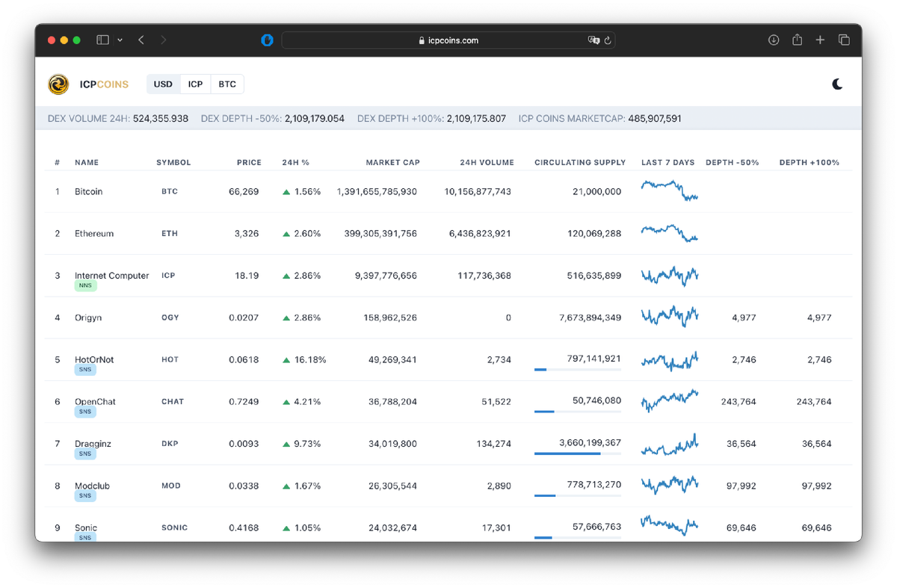Screen dimensions: 897x588
Task: Click the SNS badge under Dragginz
Action: 85,454
